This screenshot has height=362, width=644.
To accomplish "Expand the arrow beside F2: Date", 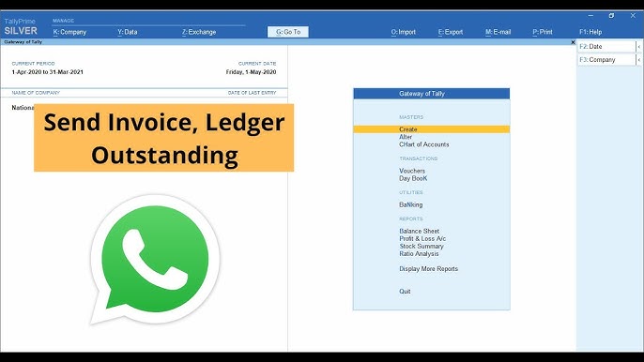I will click(638, 46).
